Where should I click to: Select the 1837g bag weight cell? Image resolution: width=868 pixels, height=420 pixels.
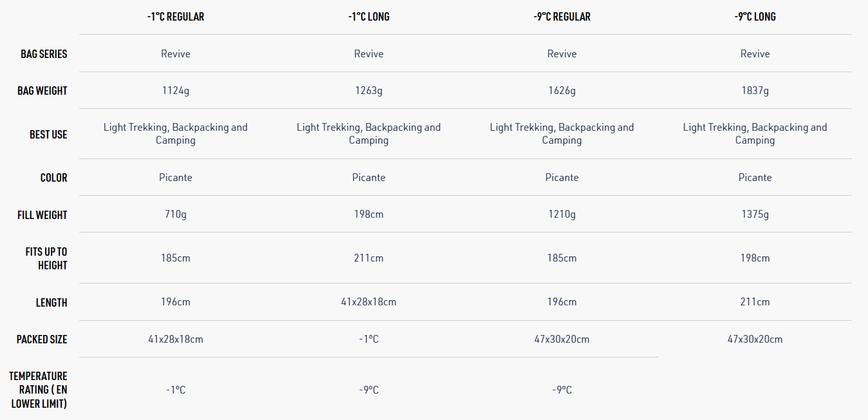755,91
